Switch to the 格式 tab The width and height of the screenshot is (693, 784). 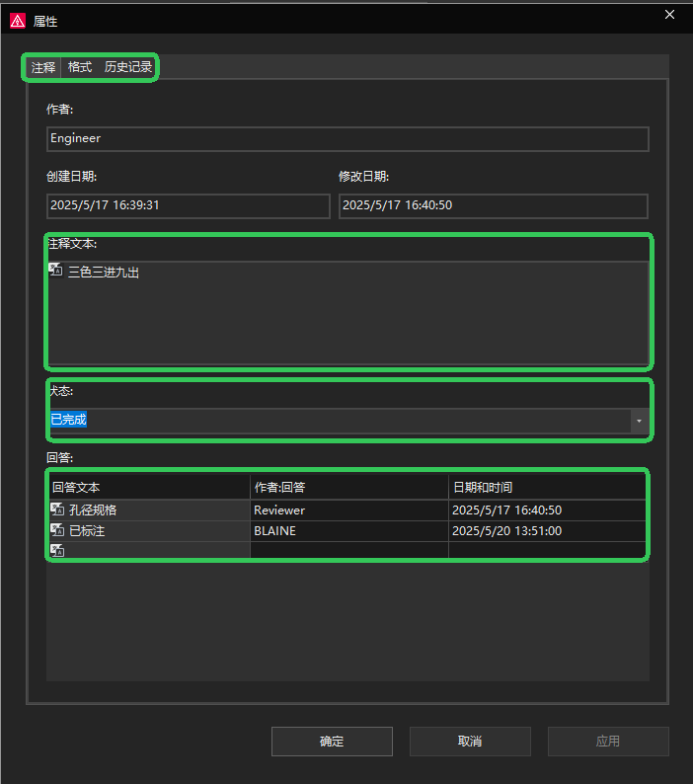point(80,67)
